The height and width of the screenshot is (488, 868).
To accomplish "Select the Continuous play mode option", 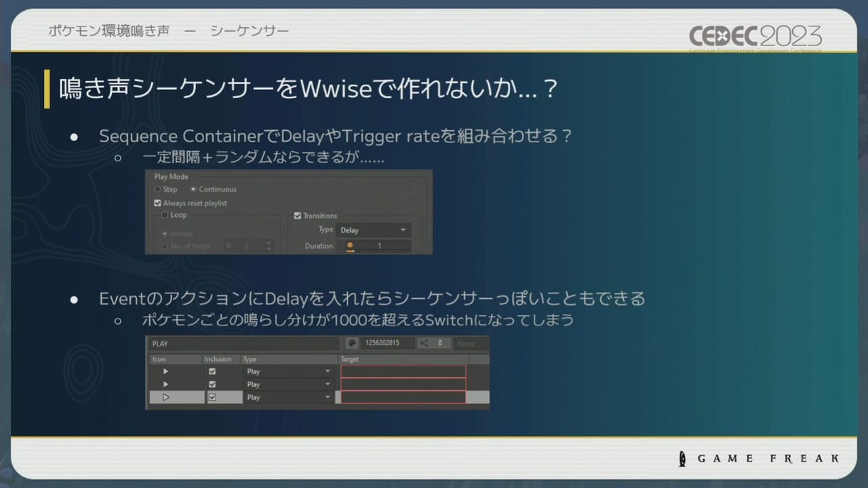I will click(x=193, y=189).
